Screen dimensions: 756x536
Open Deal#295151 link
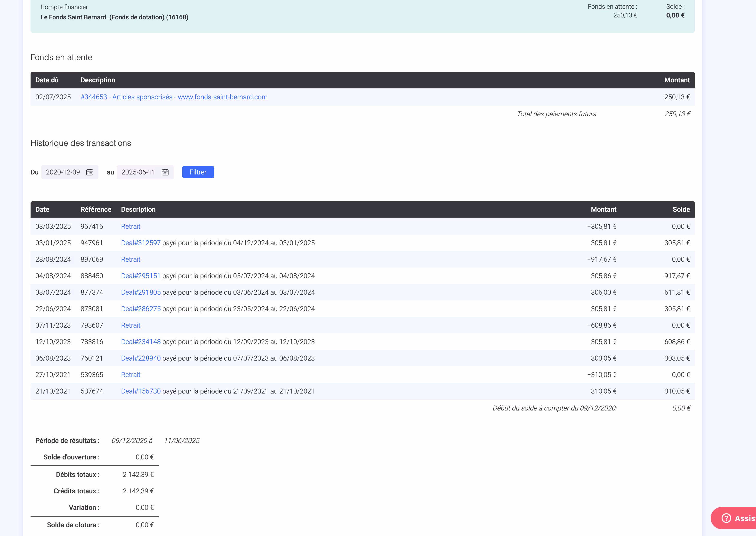[x=141, y=276]
